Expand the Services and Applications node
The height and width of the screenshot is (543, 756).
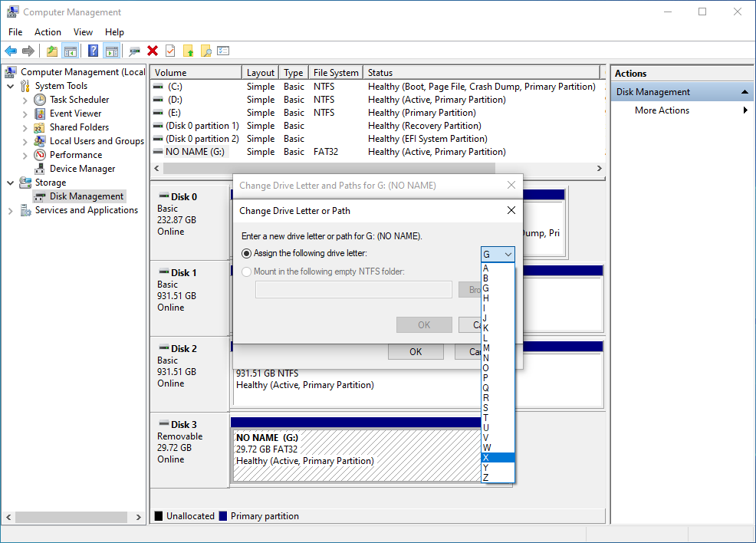(x=10, y=210)
